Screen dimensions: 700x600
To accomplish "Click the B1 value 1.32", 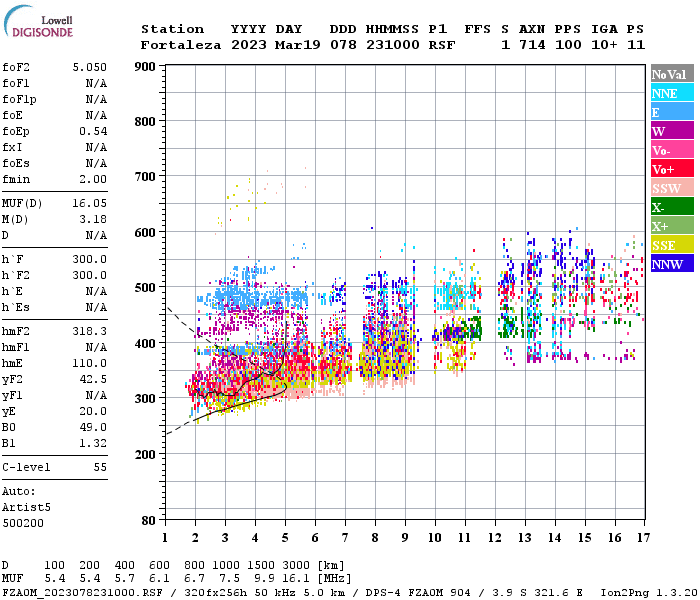I will (x=93, y=443).
